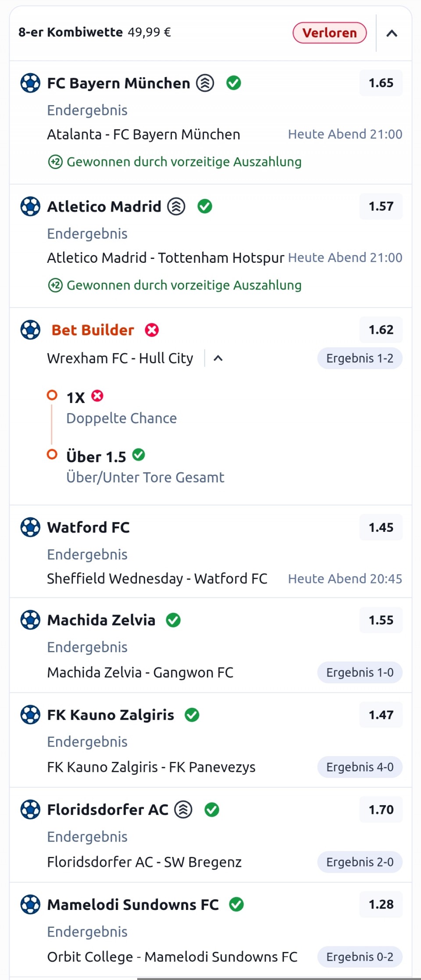Viewport: 421px width, 980px height.
Task: Click the 1.65 odds for FC Bayern München
Action: point(381,83)
